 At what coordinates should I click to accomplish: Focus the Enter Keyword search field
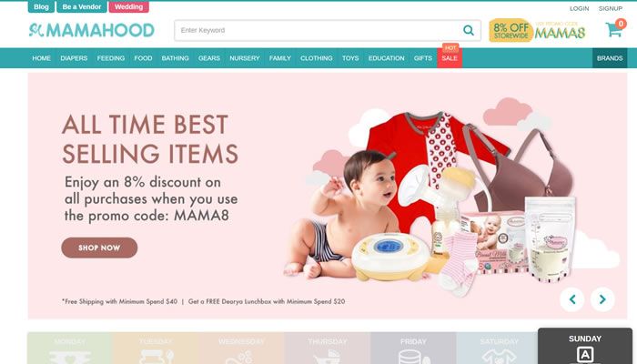318,30
